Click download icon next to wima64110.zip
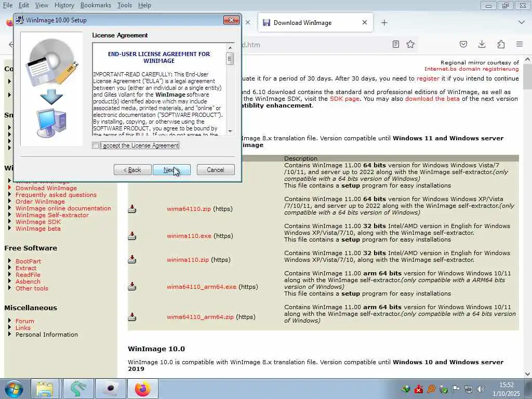Image resolution: width=532 pixels, height=399 pixels. [132, 209]
